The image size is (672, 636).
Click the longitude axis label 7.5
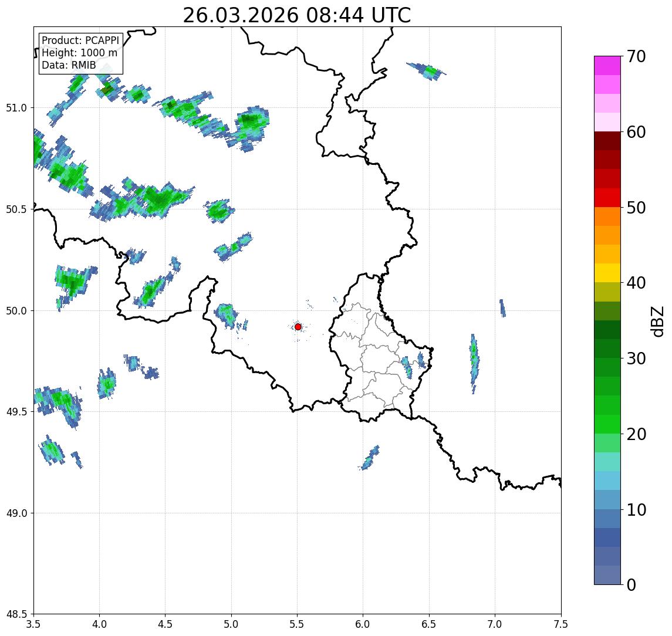pyautogui.click(x=561, y=624)
